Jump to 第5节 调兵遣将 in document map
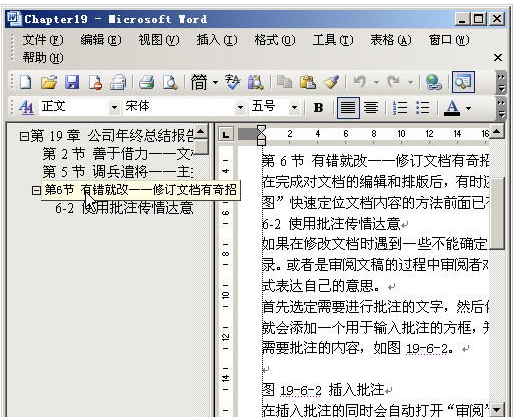Image resolution: width=516 pixels, height=417 pixels. [x=118, y=172]
